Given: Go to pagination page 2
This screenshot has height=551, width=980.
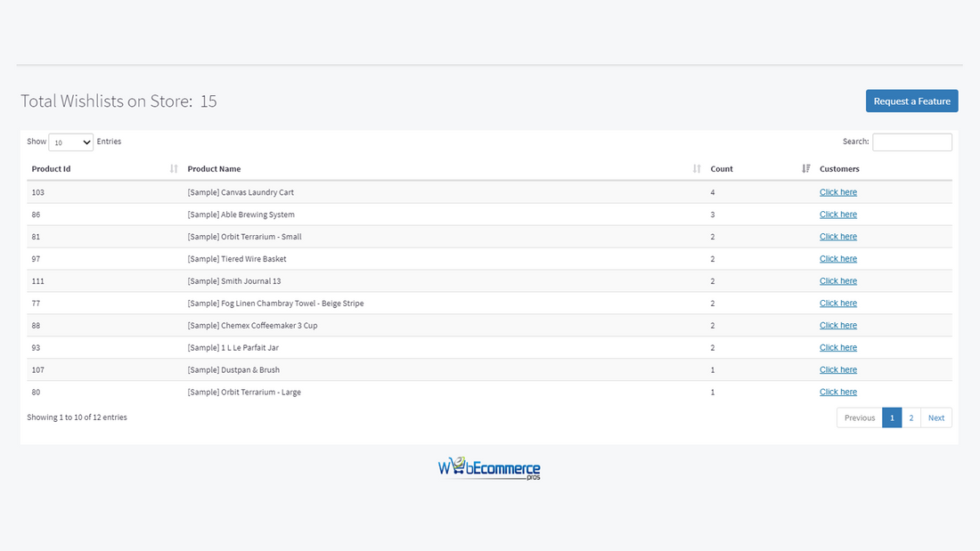Looking at the screenshot, I should [911, 418].
